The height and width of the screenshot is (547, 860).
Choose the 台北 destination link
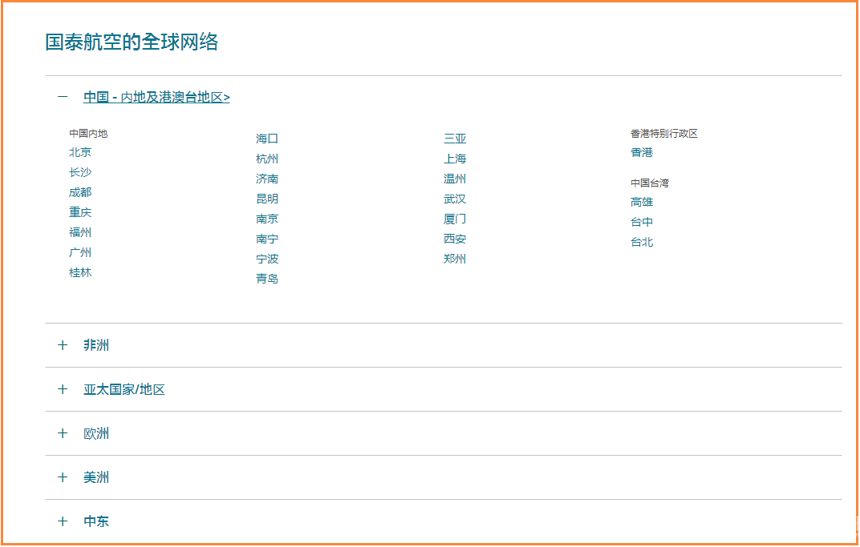[642, 243]
